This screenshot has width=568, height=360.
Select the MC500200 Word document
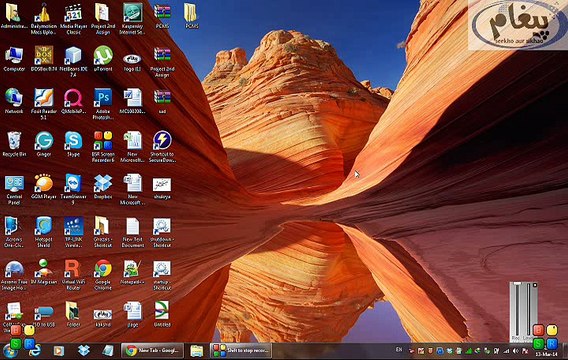133,101
